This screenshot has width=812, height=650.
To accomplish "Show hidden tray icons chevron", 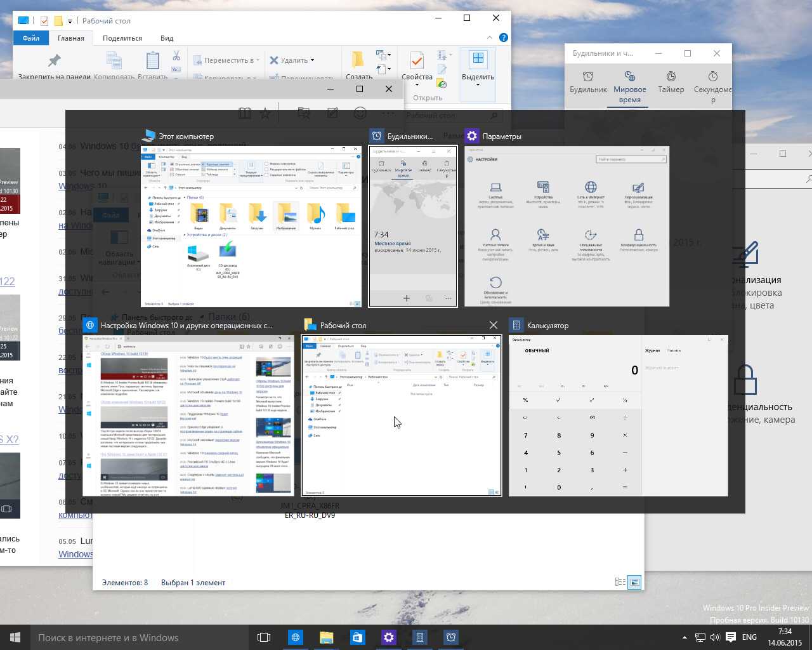I will [684, 637].
